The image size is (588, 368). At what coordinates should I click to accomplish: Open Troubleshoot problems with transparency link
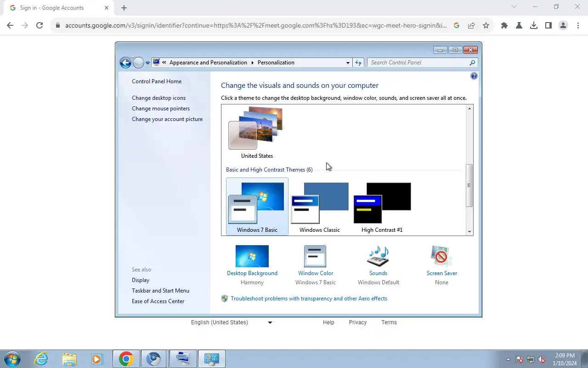coord(309,299)
